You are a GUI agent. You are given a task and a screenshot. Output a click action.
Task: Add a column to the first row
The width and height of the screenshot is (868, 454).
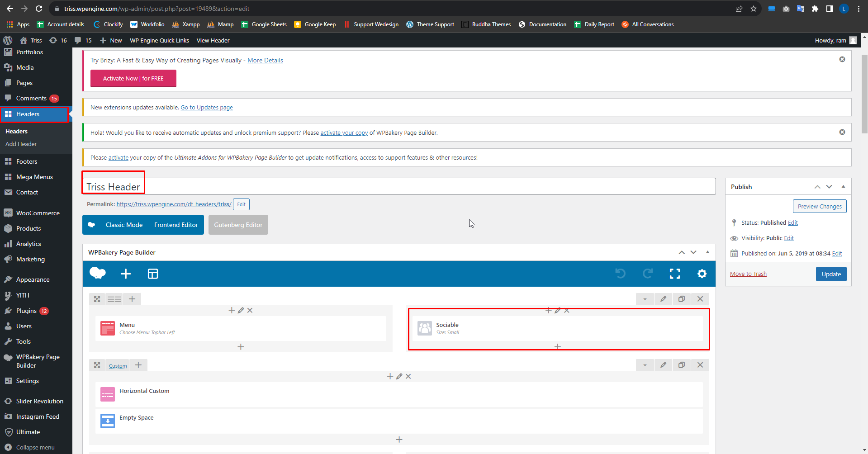(x=132, y=299)
